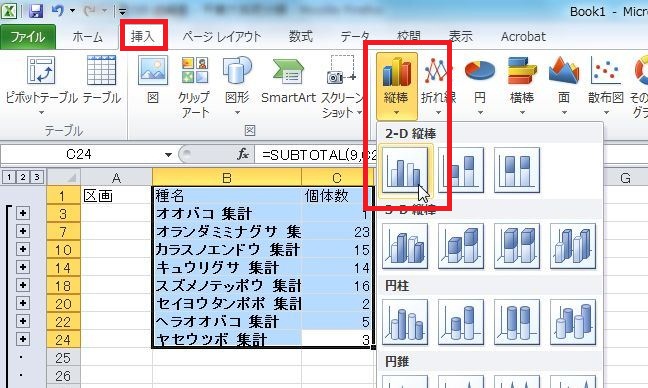Switch to the 表示 (View) tab
The height and width of the screenshot is (388, 648).
[x=460, y=37]
